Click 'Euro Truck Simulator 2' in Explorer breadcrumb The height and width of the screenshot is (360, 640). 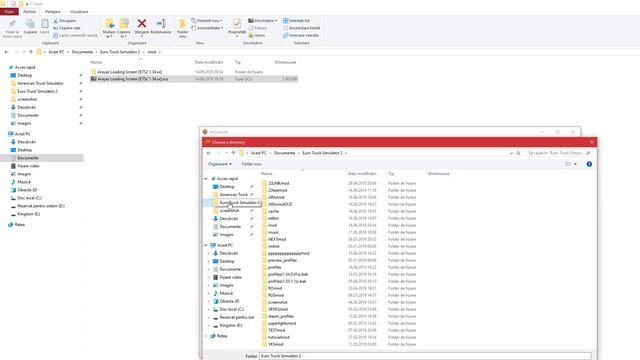tap(120, 52)
